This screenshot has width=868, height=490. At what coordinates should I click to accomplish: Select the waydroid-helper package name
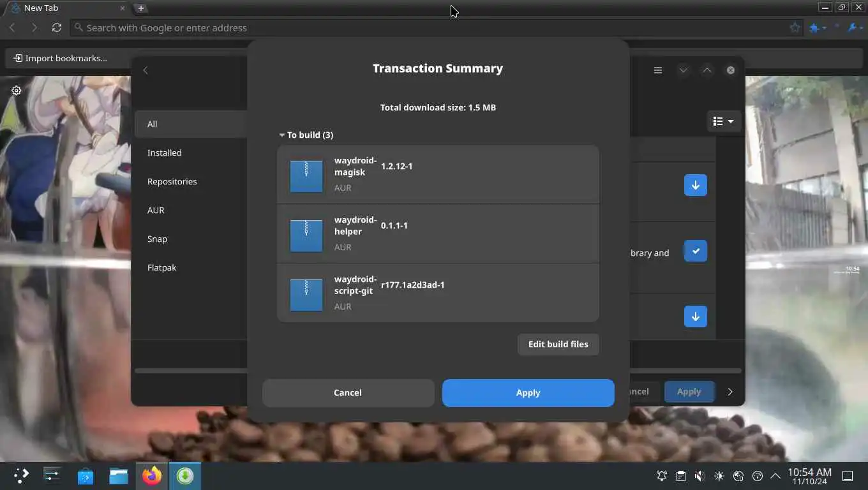pyautogui.click(x=355, y=226)
